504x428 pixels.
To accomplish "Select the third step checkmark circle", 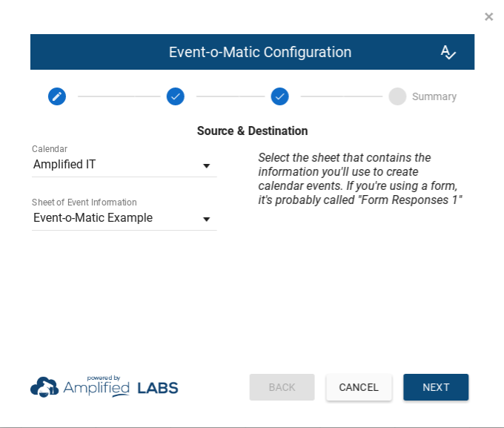I will (279, 96).
